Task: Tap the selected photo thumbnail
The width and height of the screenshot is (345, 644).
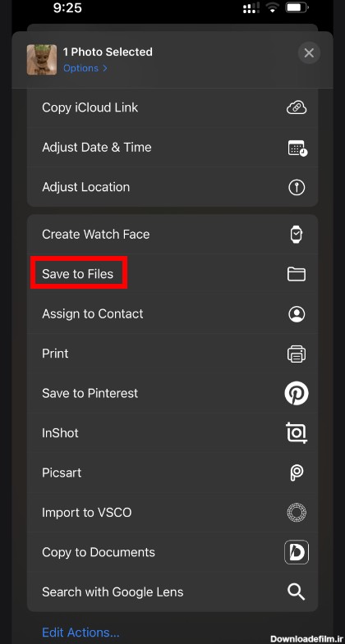Action: click(x=42, y=60)
